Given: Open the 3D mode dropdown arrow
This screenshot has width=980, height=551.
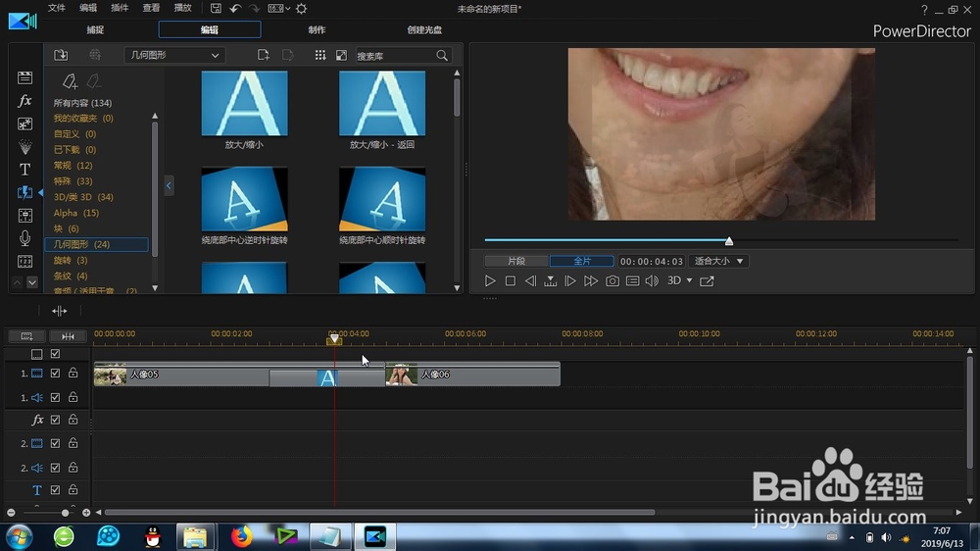Looking at the screenshot, I should 689,280.
